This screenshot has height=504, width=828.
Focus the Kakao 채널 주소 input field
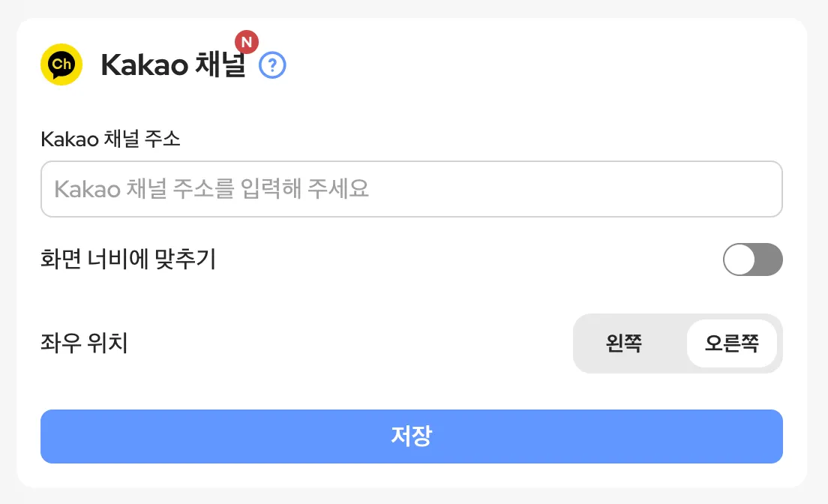pyautogui.click(x=411, y=189)
